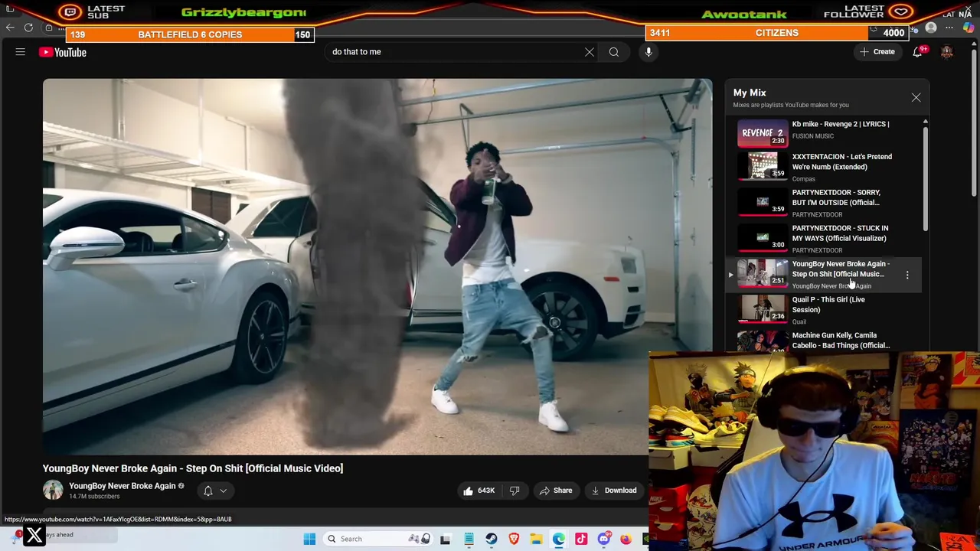Open the Stuck In My Ways thumbnail
The image size is (980, 551).
coord(763,238)
